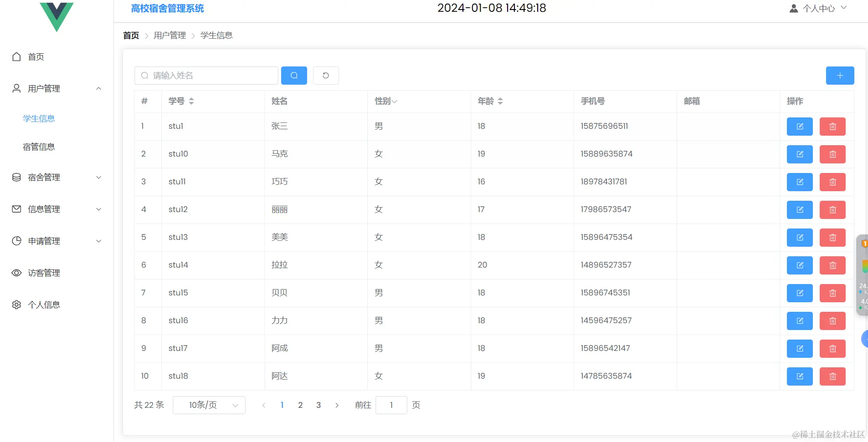868x442 pixels.
Task: Click the reset refresh icon button
Action: click(326, 76)
